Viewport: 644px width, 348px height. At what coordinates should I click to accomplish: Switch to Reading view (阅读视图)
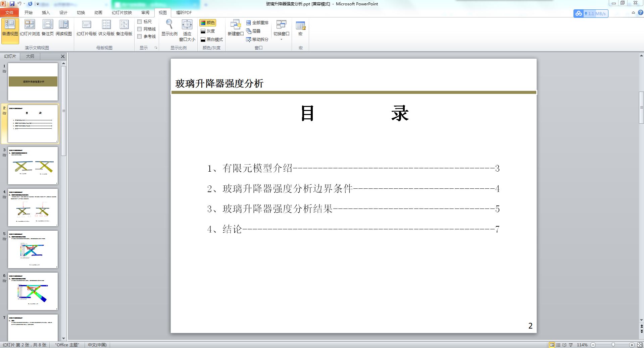click(64, 28)
